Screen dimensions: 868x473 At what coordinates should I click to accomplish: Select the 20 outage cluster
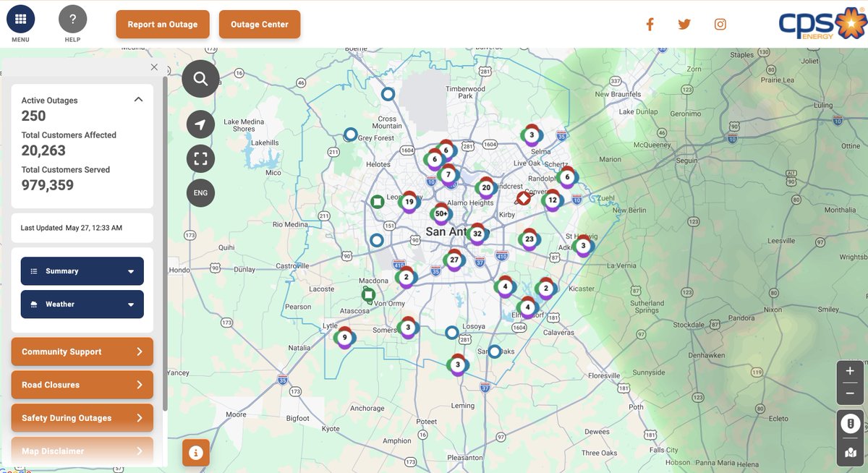(486, 187)
